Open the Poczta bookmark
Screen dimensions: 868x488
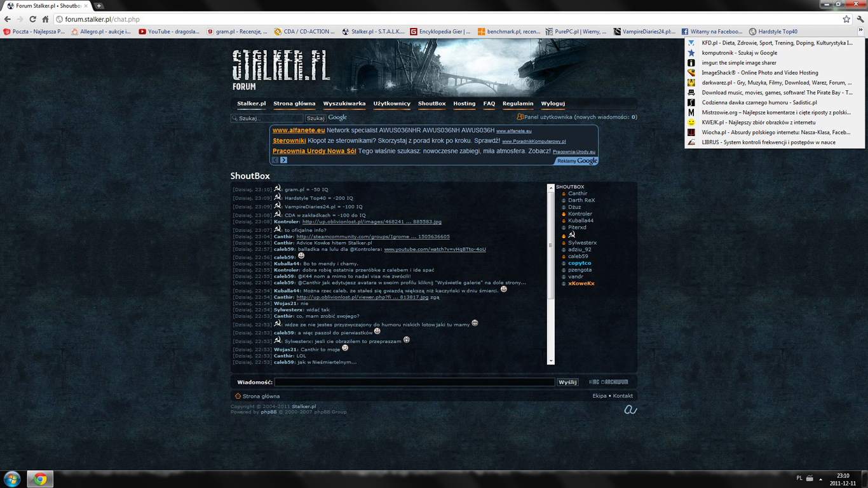34,31
